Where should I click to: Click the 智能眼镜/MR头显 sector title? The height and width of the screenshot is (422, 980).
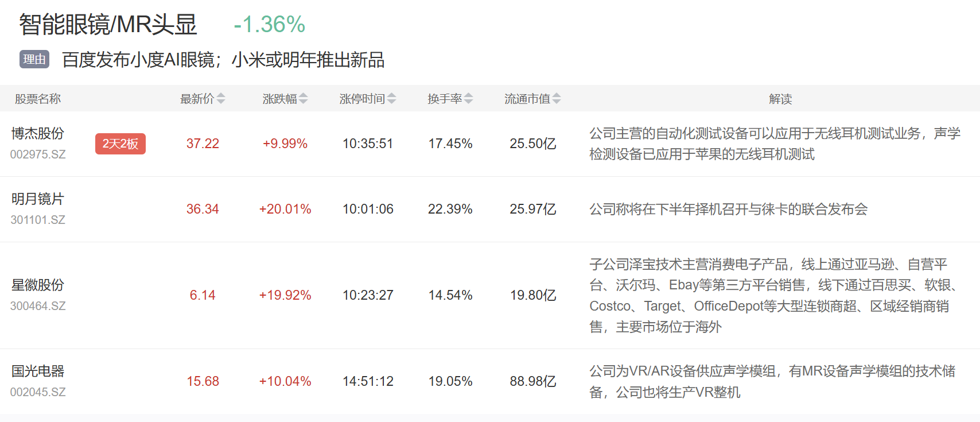pyautogui.click(x=108, y=25)
